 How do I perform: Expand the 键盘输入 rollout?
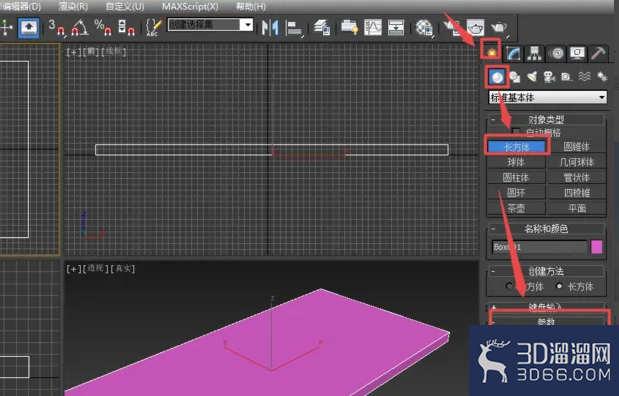(x=546, y=306)
